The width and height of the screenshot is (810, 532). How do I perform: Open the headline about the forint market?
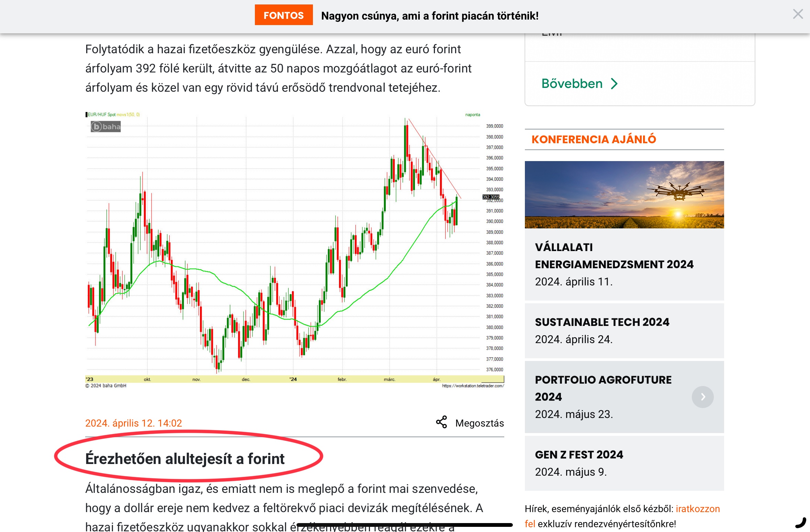pos(430,16)
